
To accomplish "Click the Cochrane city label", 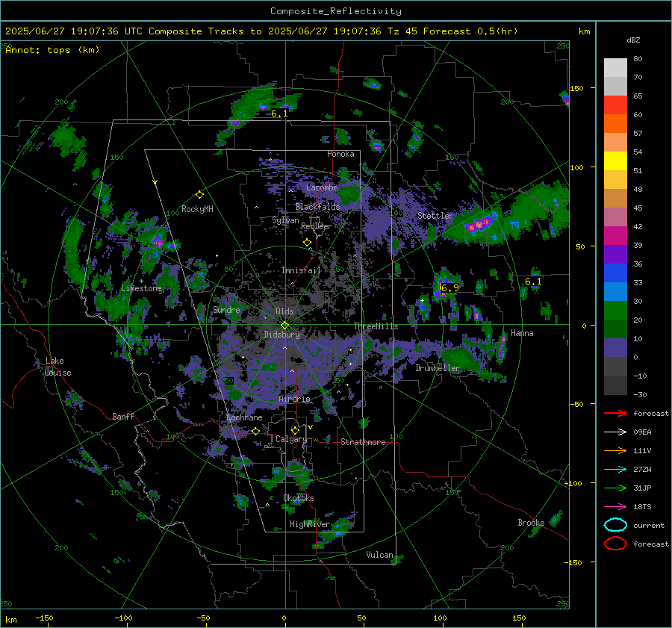I will tap(244, 417).
